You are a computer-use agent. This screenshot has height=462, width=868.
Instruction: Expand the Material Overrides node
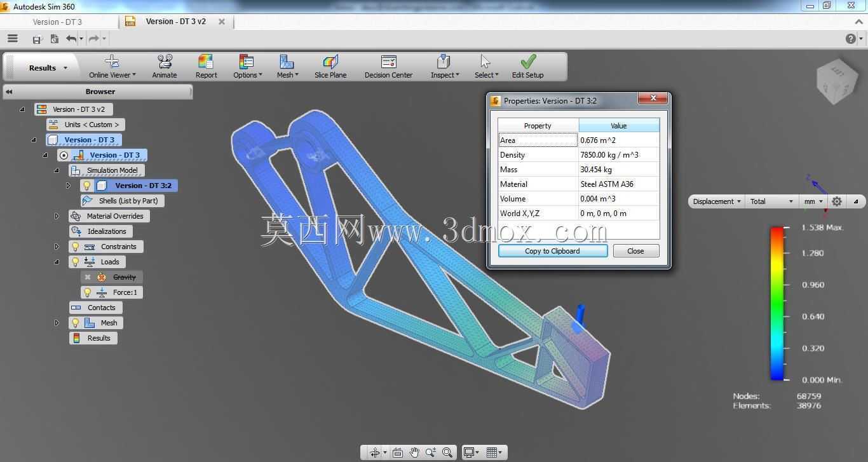(57, 216)
